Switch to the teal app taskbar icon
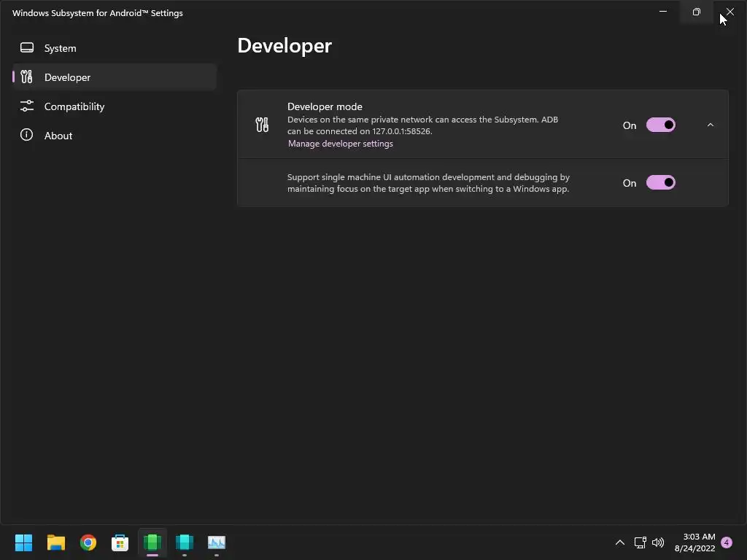The width and height of the screenshot is (747, 560). pos(185,542)
